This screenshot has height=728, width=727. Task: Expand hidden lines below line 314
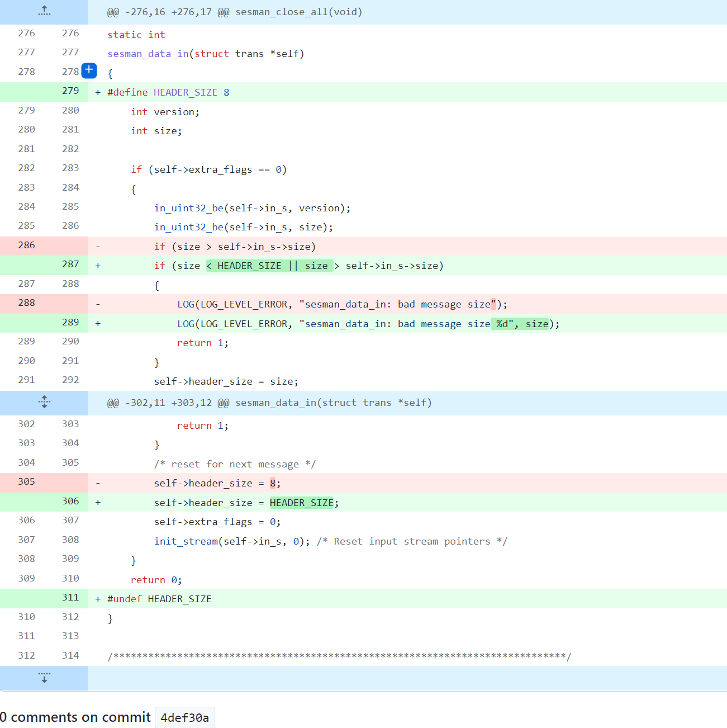(x=44, y=678)
